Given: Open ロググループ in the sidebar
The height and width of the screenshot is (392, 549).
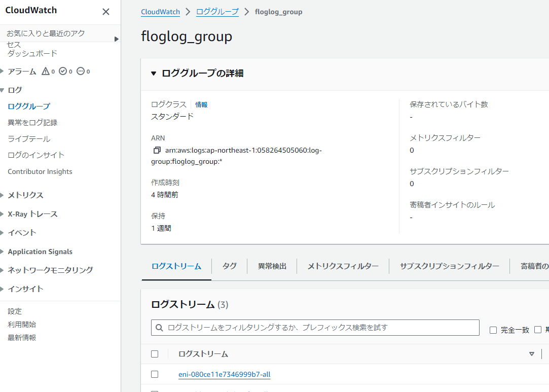Looking at the screenshot, I should point(29,106).
